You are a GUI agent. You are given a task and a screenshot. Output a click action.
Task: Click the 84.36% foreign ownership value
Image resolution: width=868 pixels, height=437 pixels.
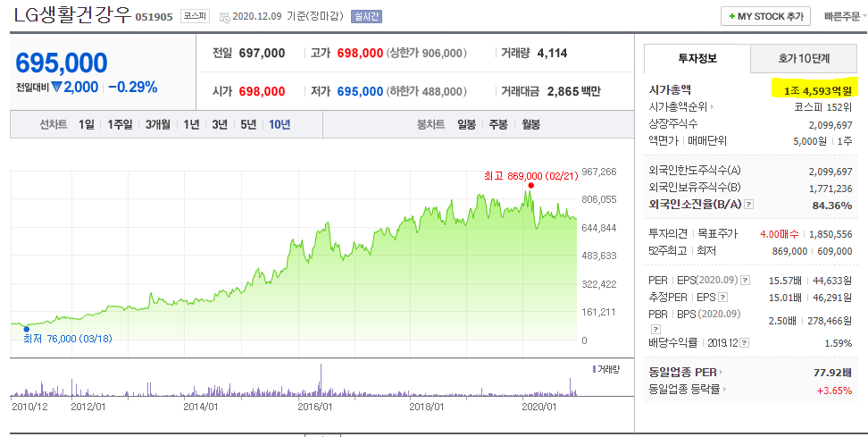(x=832, y=205)
